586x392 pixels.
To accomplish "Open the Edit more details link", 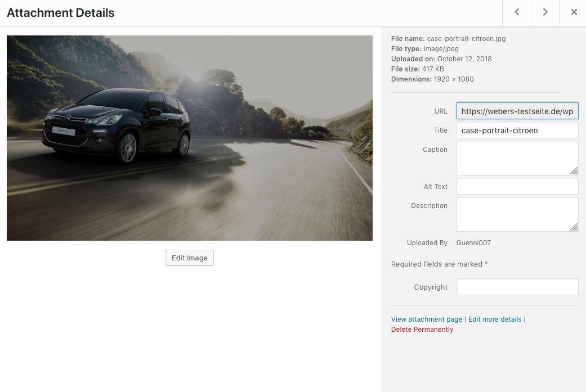I will click(495, 319).
